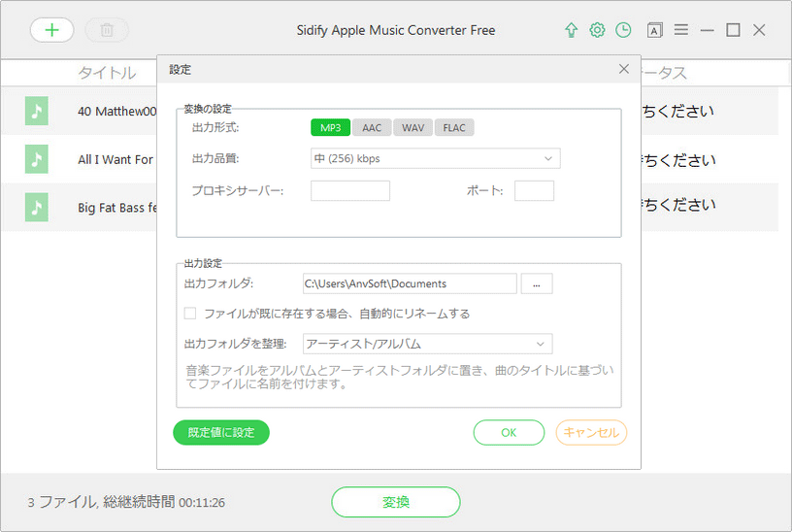Select MP3 output format

pos(330,128)
